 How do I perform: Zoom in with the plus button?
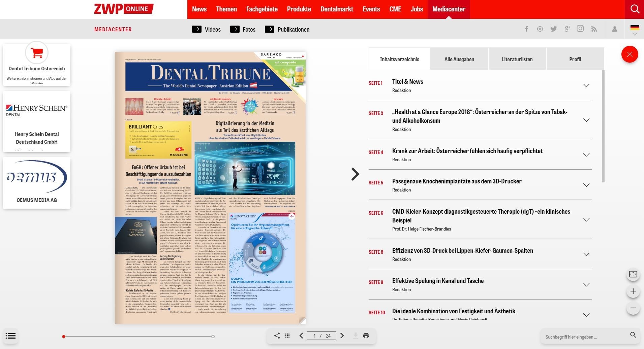633,291
